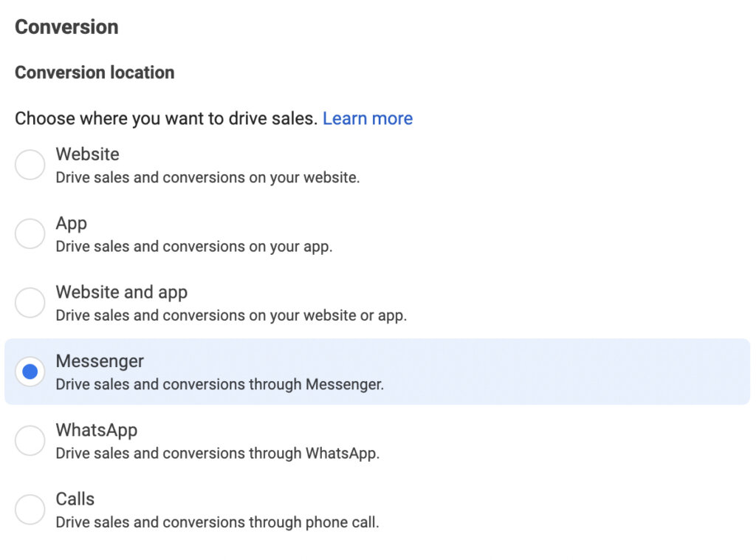Viewport: 756px width, 560px height.
Task: Click the Calls option label
Action: pyautogui.click(x=75, y=499)
